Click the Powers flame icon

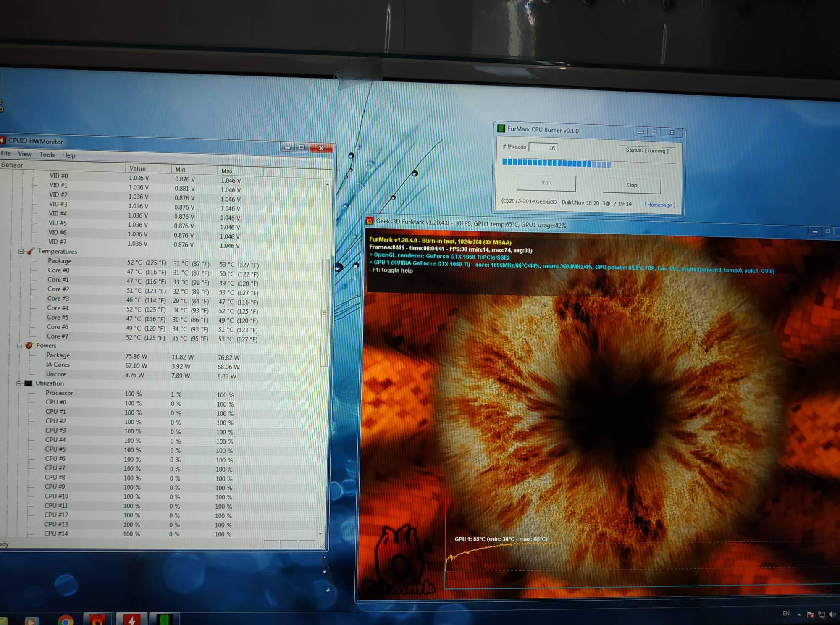tap(29, 345)
